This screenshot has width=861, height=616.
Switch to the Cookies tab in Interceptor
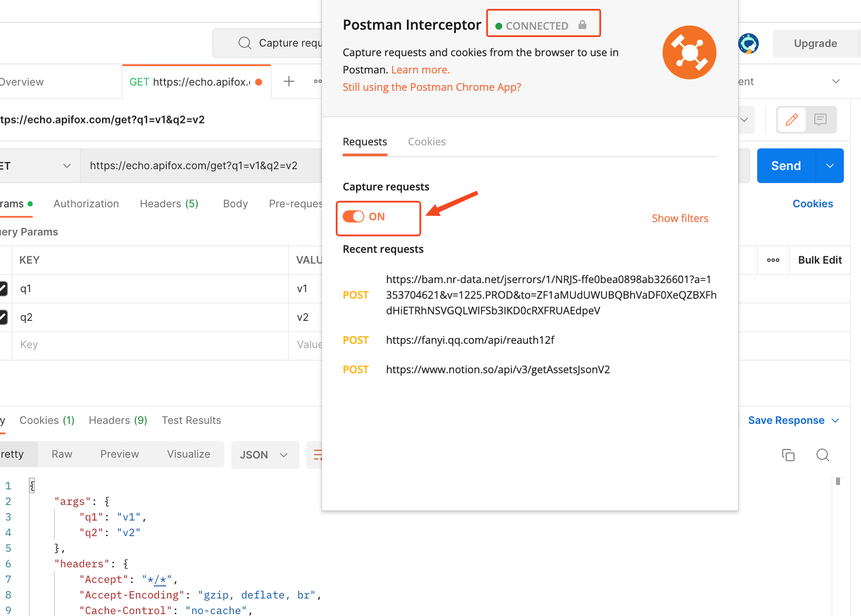click(x=427, y=142)
